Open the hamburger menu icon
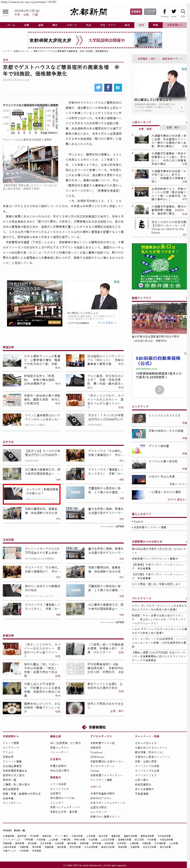This screenshot has width=190, height=868. (x=6, y=12)
